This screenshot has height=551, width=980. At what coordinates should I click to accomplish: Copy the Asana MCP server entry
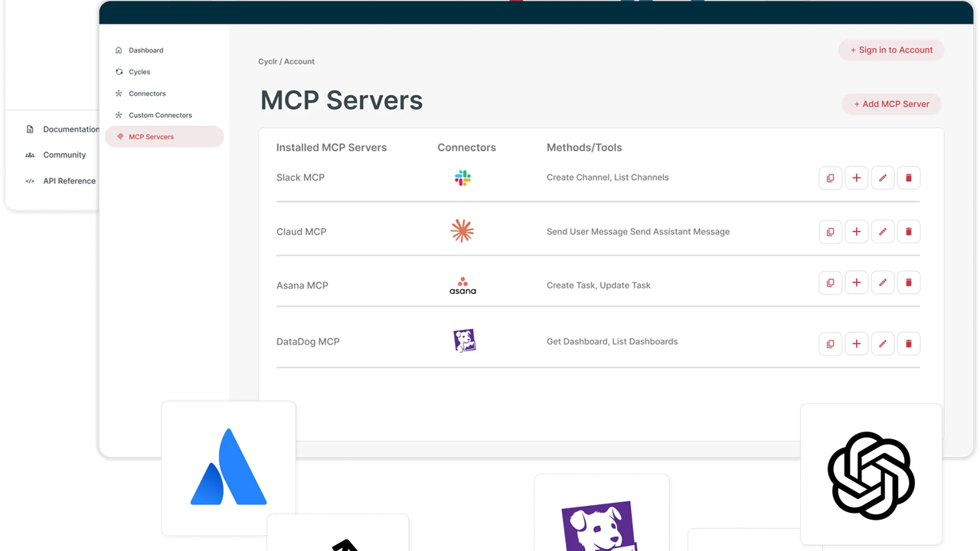[830, 282]
